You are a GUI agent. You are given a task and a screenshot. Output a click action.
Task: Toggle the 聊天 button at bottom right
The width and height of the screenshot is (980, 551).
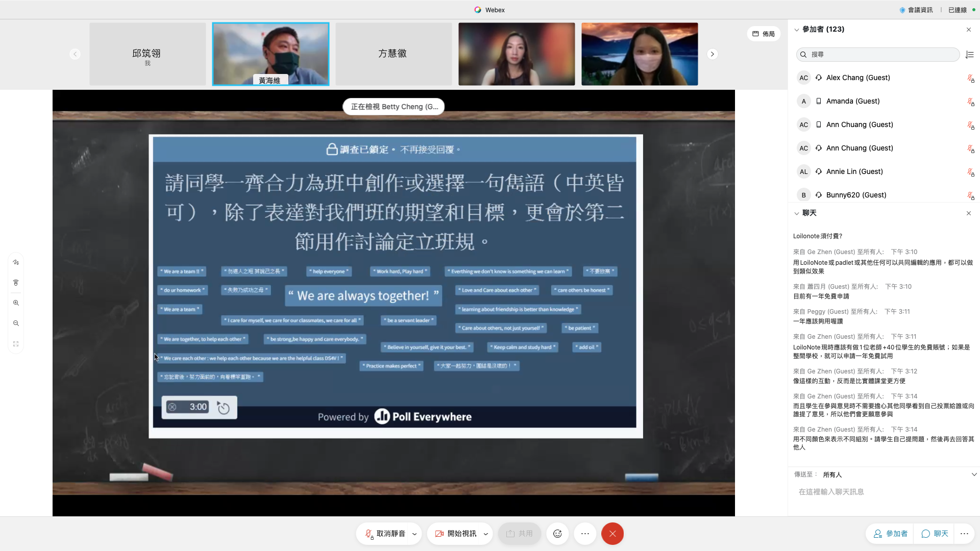[935, 534]
